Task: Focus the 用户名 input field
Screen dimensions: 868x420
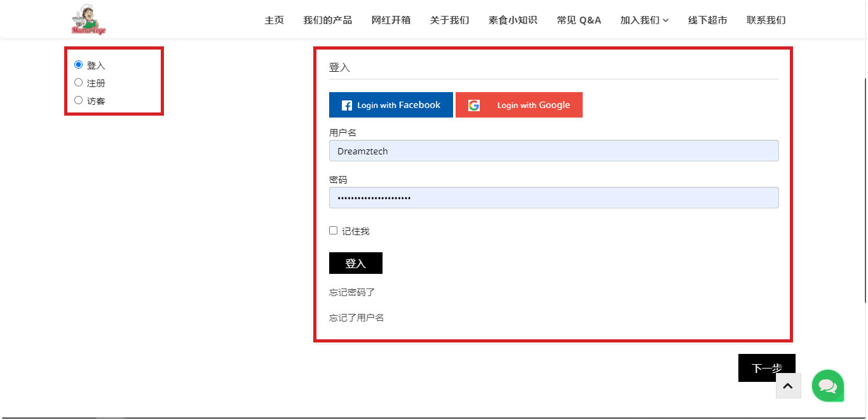Action: click(x=553, y=151)
